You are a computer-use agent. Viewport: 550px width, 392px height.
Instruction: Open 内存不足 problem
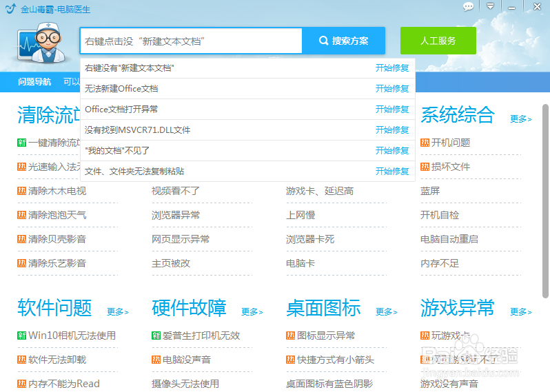(440, 264)
